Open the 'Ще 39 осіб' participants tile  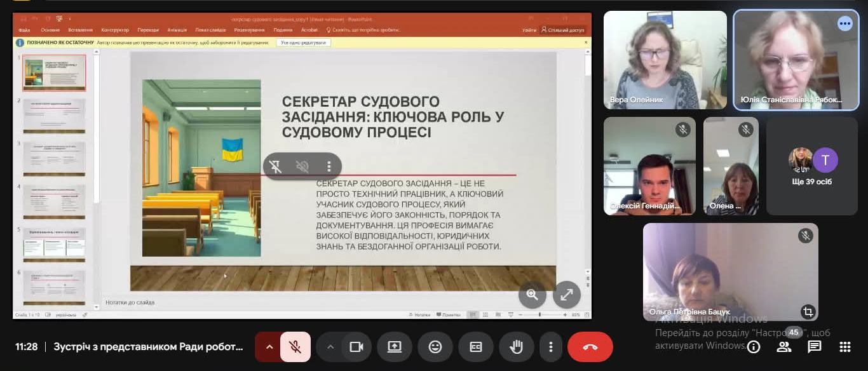coord(813,166)
